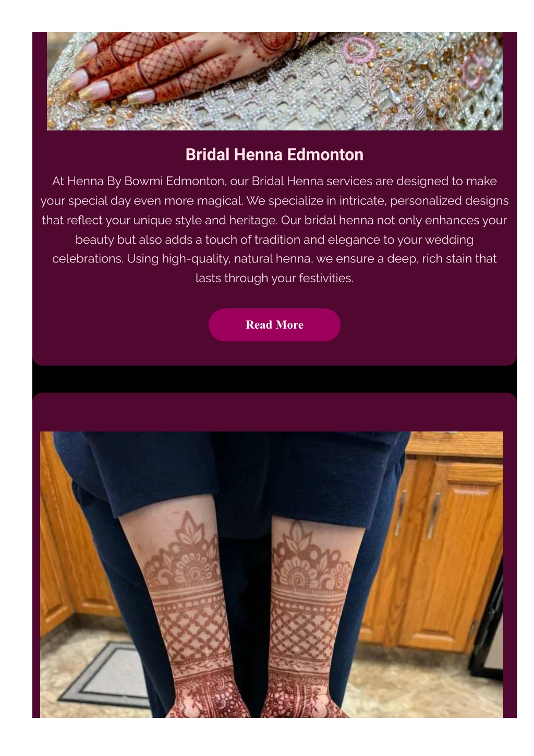Click the word festivities in the paragraph
This screenshot has height=756, width=534.
pyautogui.click(x=326, y=278)
